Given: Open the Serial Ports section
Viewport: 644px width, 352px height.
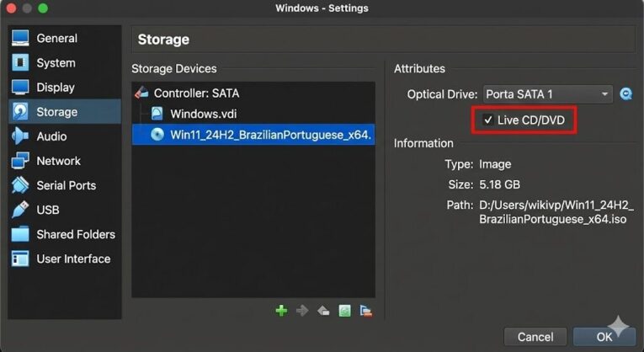Looking at the screenshot, I should pos(66,185).
